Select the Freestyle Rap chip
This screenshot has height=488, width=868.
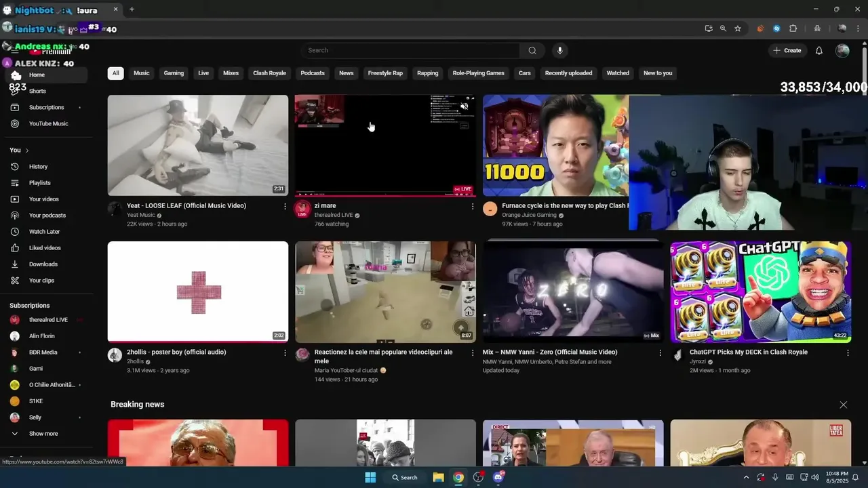tap(385, 73)
